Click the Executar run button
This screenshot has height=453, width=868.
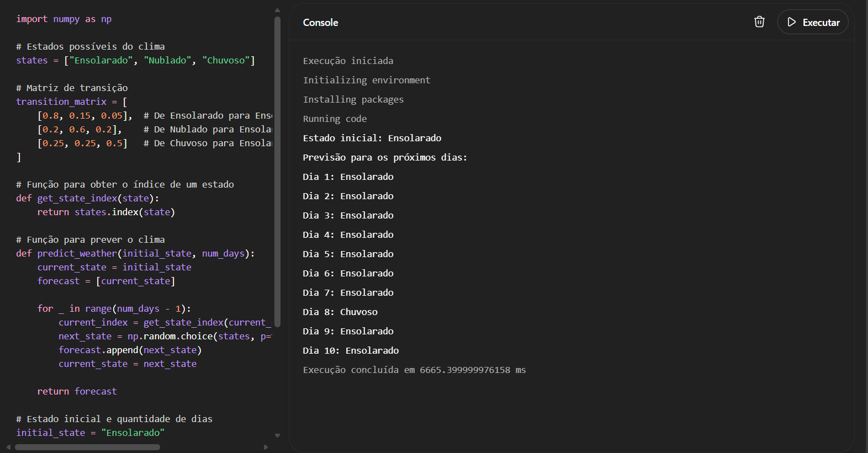pos(813,22)
